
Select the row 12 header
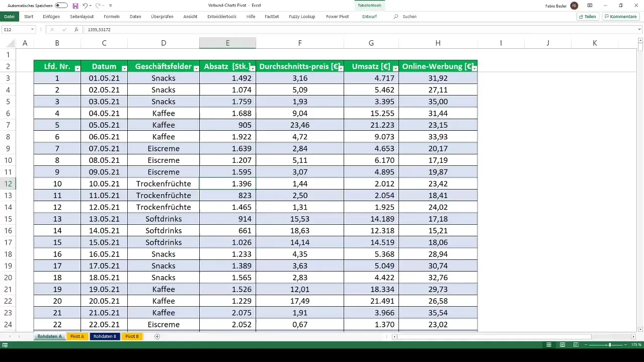pyautogui.click(x=8, y=184)
